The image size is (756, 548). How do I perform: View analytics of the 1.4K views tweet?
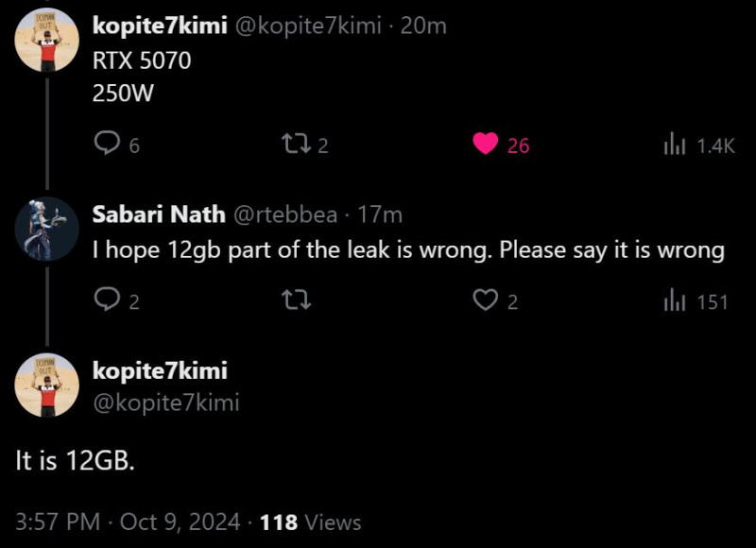pos(674,144)
